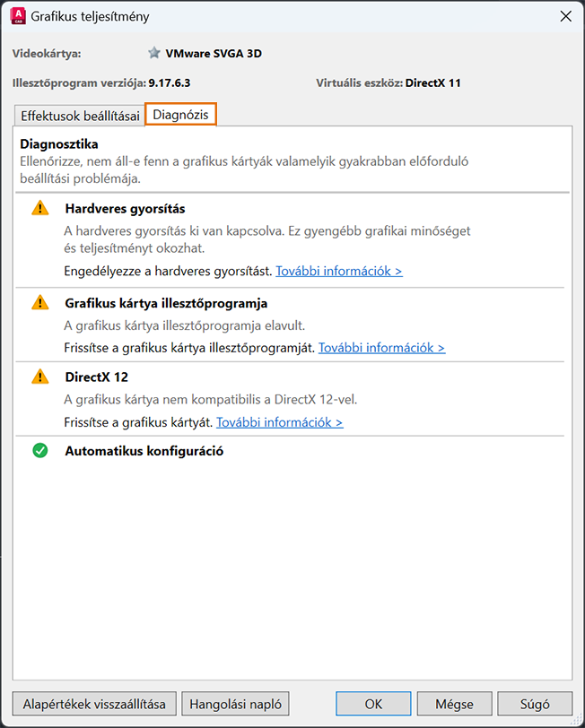The height and width of the screenshot is (728, 585).
Task: Click the AutoCAD app icon in title bar
Action: click(x=18, y=16)
